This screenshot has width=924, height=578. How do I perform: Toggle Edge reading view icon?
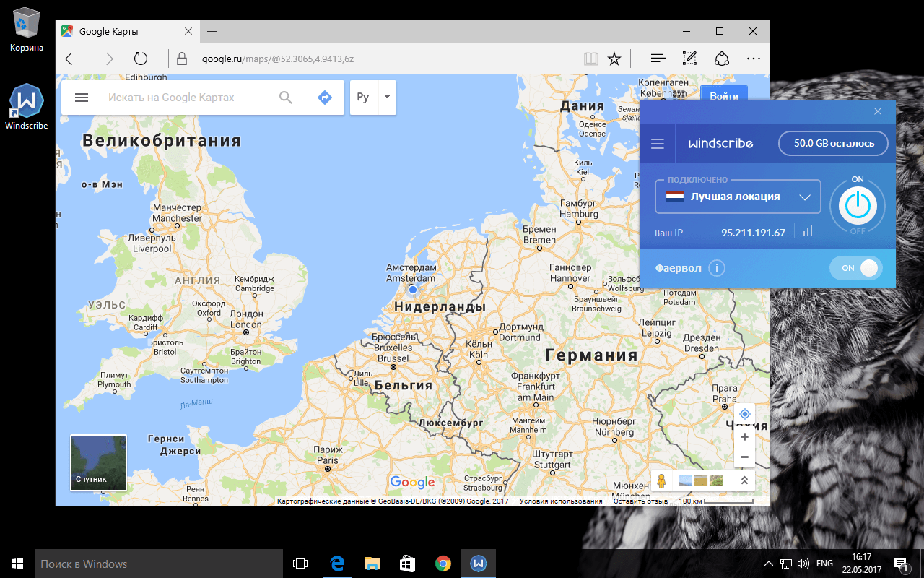point(591,59)
